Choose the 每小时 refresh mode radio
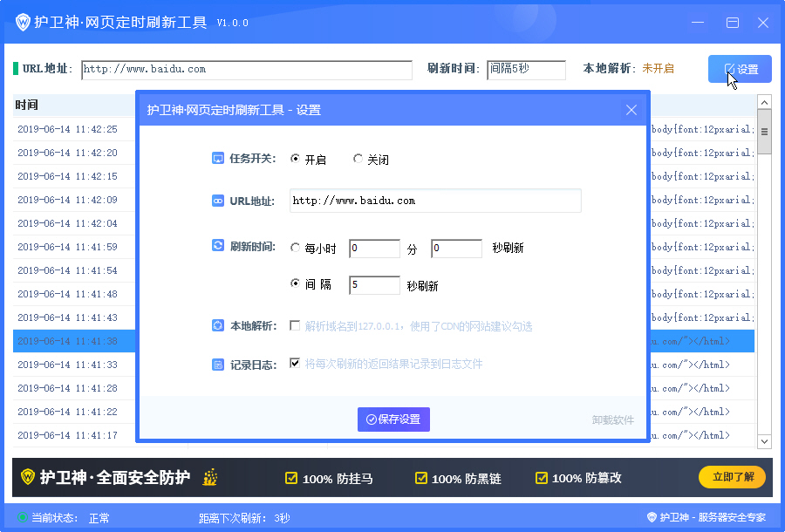The height and width of the screenshot is (532, 785). pyautogui.click(x=295, y=248)
